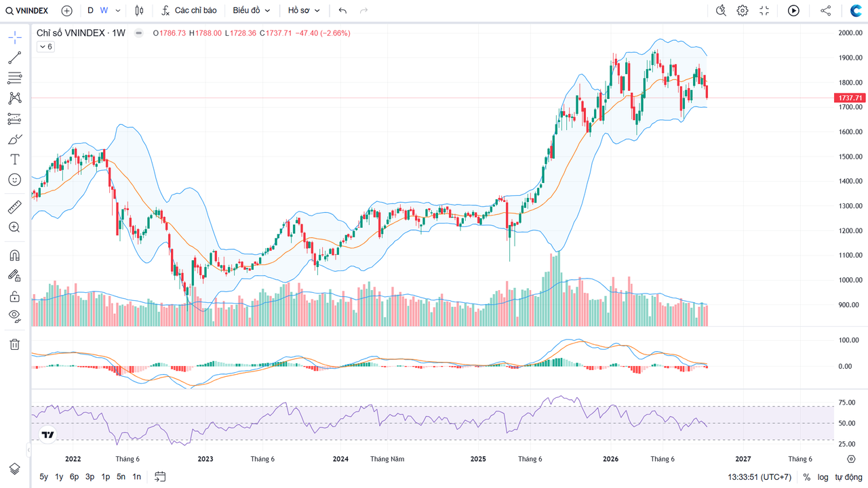Expand the Hồ sơ dropdown

coord(304,11)
